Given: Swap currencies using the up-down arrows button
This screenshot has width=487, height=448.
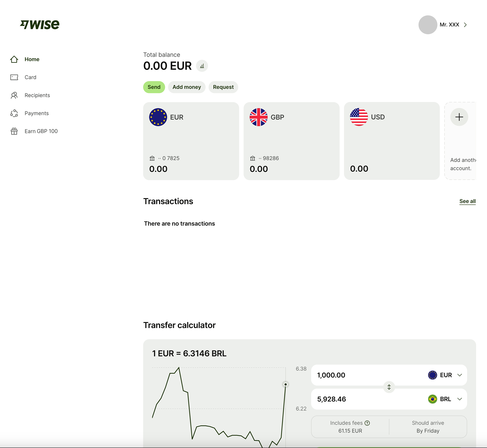Looking at the screenshot, I should pos(389,387).
